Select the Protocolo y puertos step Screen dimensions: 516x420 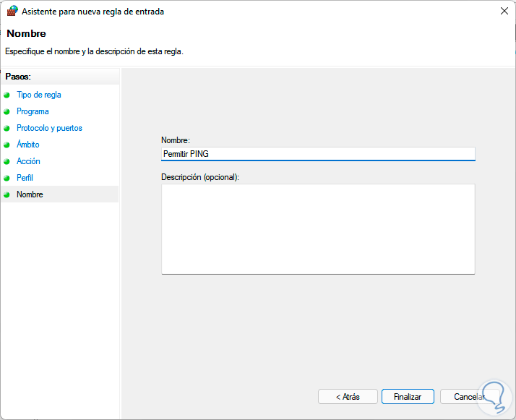(x=49, y=128)
